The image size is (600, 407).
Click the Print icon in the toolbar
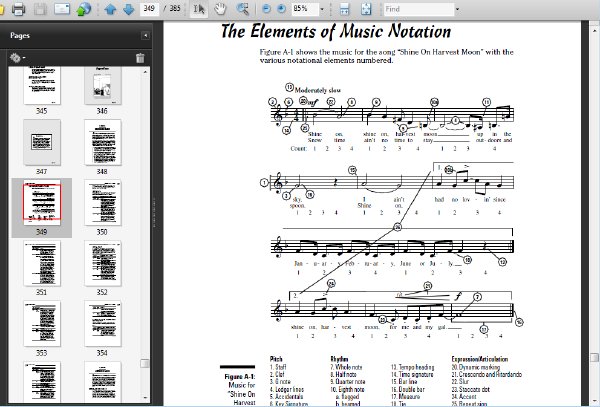(18, 8)
